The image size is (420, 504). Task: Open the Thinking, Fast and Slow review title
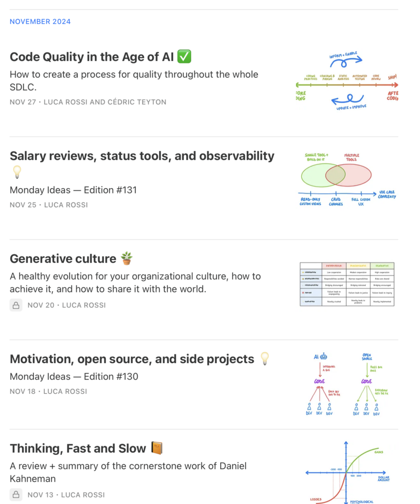(78, 449)
